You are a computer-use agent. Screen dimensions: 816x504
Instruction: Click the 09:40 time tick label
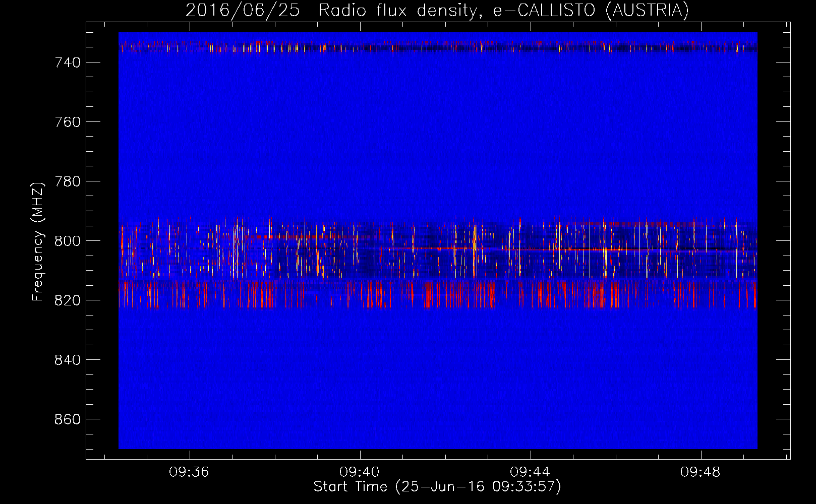(x=360, y=472)
